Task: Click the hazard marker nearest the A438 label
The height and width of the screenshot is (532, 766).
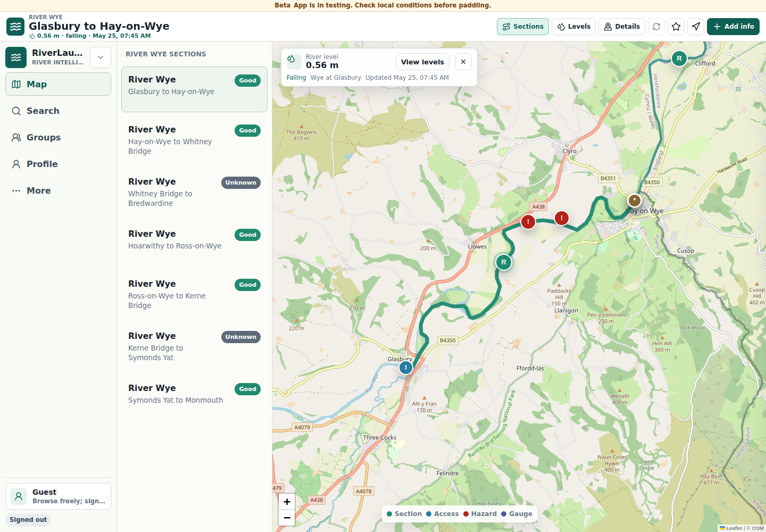Action: (528, 221)
